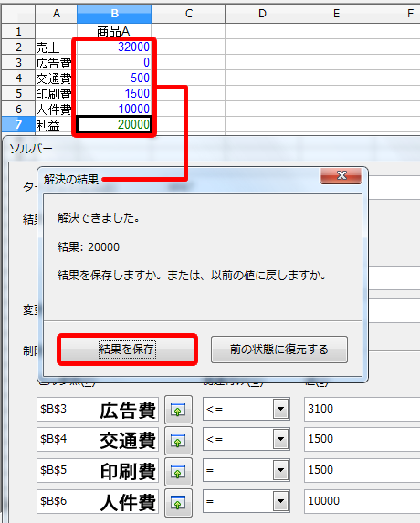This screenshot has height=523, width=420.
Task: Close the 解決の結果 dialog
Action: tap(341, 175)
